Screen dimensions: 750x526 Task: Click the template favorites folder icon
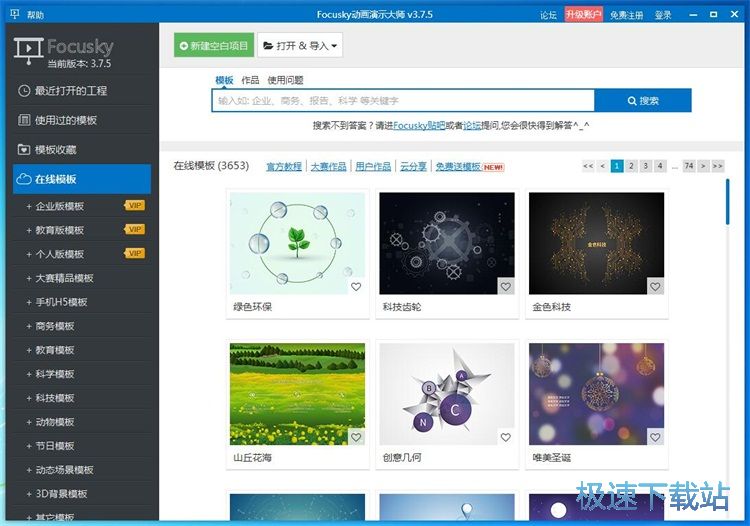pos(24,150)
